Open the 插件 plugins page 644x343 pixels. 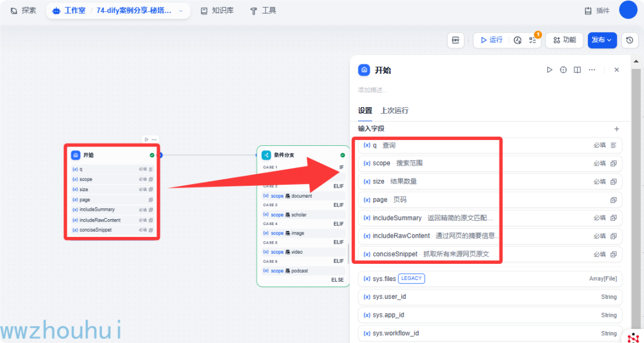[x=597, y=11]
